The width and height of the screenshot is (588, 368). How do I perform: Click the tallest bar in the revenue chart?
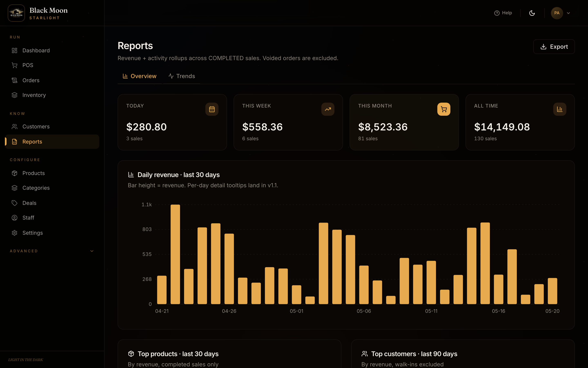(175, 254)
